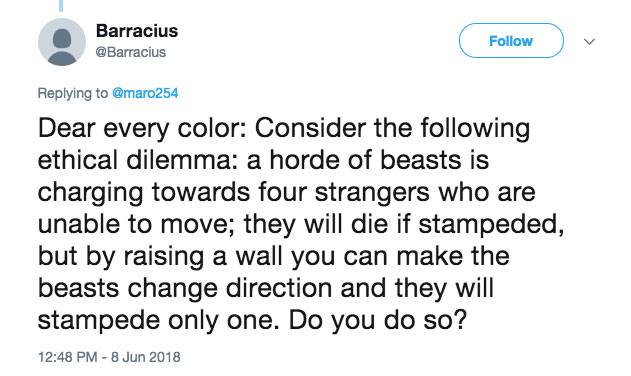Open the tweet via 12:48 PM timestamp

[68, 357]
